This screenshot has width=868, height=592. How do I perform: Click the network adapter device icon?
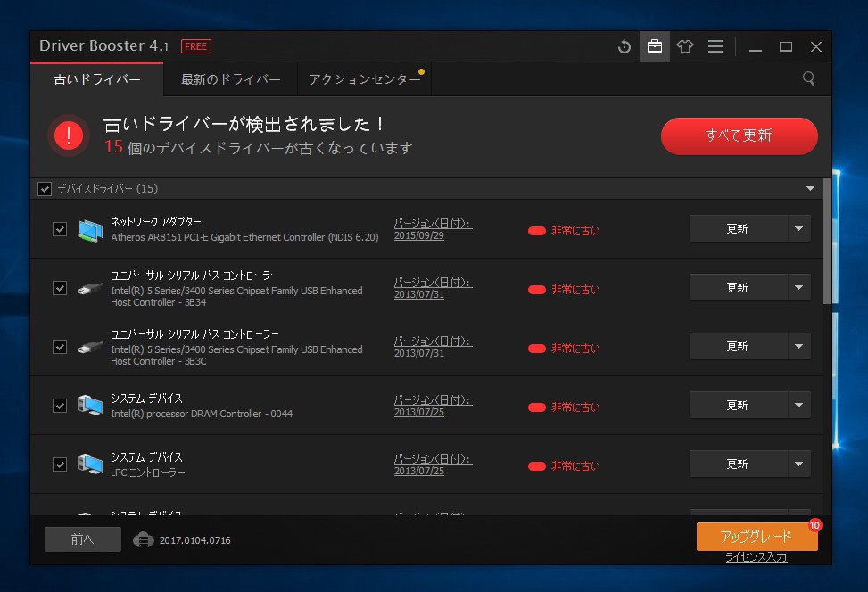90,230
